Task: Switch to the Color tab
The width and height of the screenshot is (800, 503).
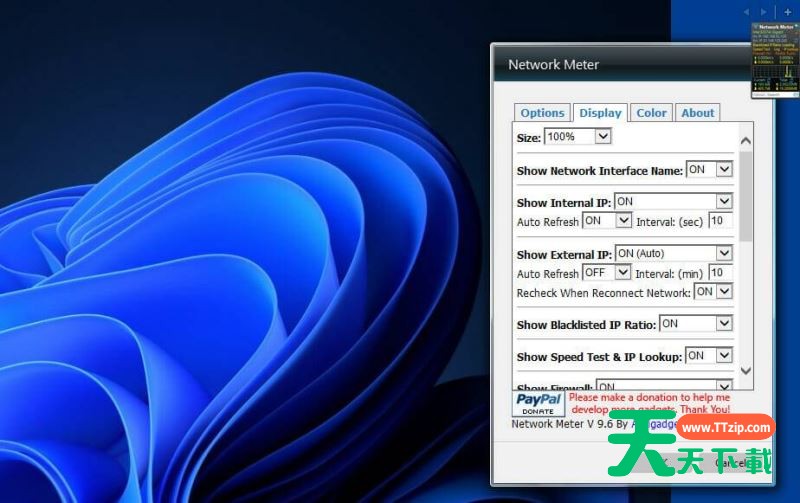Action: click(x=651, y=113)
